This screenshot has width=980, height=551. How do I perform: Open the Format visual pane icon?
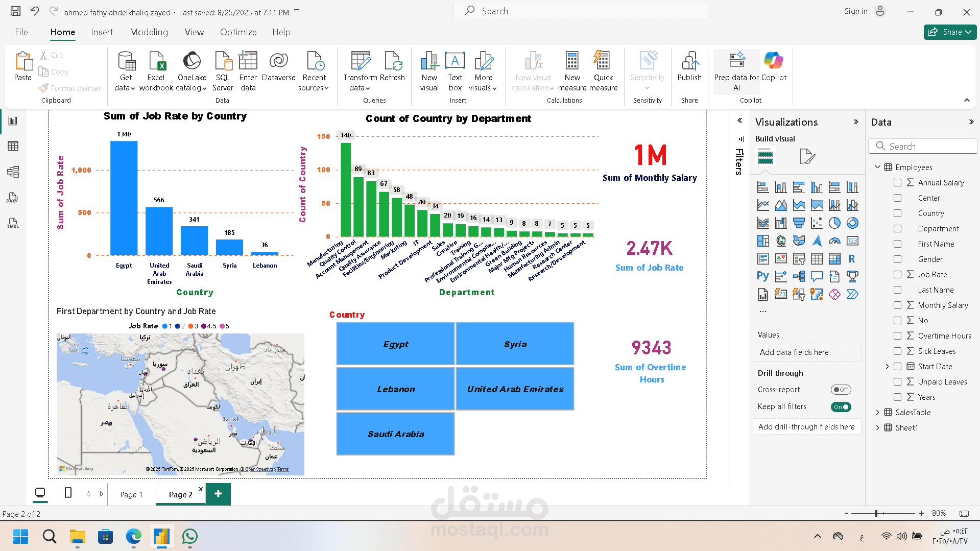pyautogui.click(x=807, y=156)
